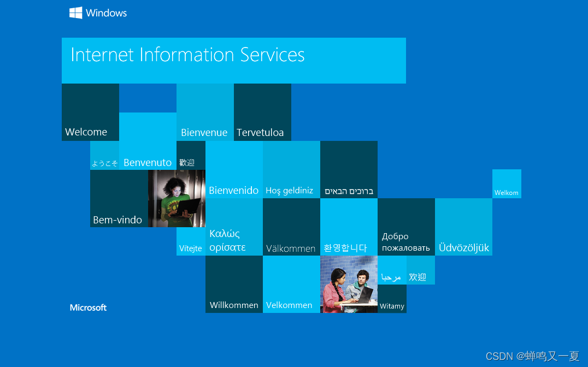Click the small Welkom tile

507,183
